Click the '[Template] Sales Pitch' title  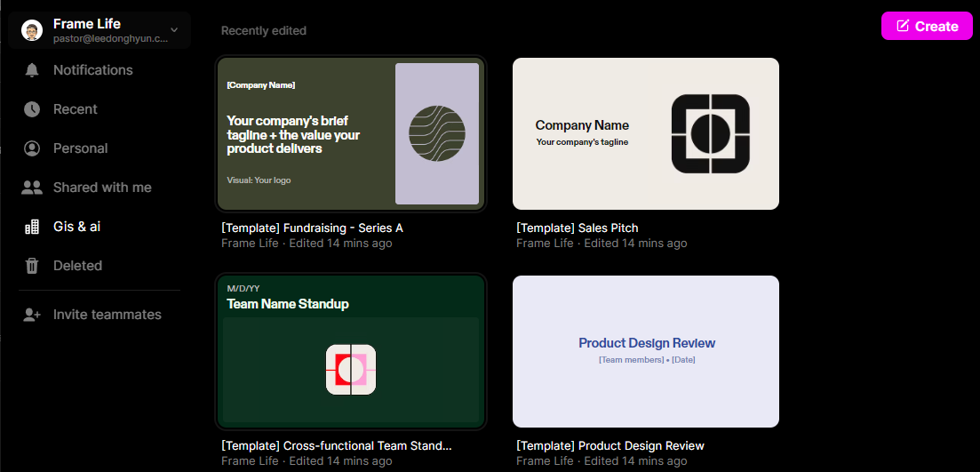point(577,228)
